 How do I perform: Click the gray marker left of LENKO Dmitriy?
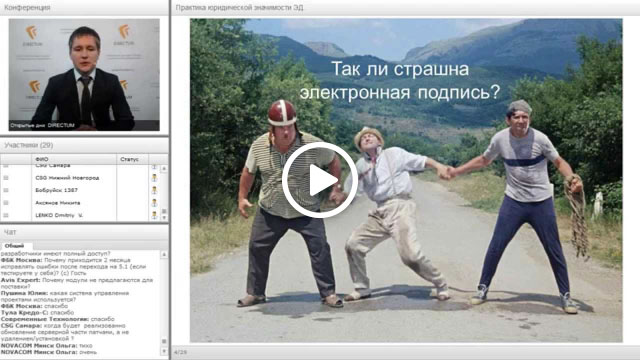click(x=6, y=215)
